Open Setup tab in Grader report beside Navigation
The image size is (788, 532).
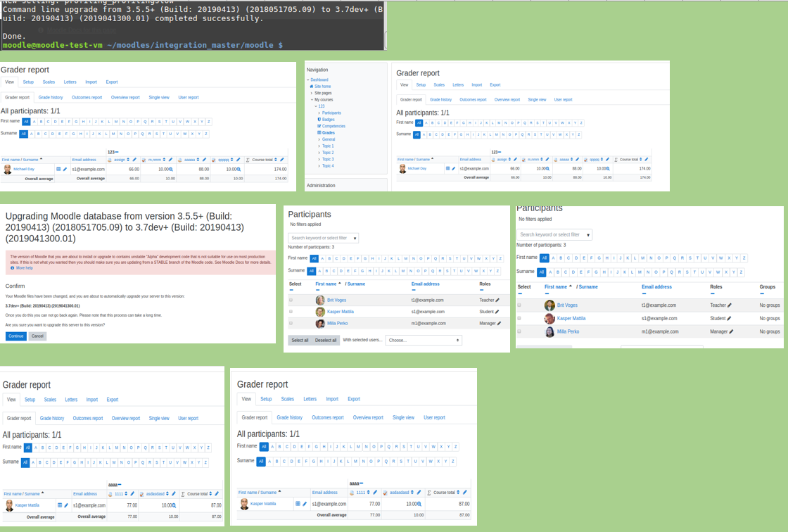point(421,85)
